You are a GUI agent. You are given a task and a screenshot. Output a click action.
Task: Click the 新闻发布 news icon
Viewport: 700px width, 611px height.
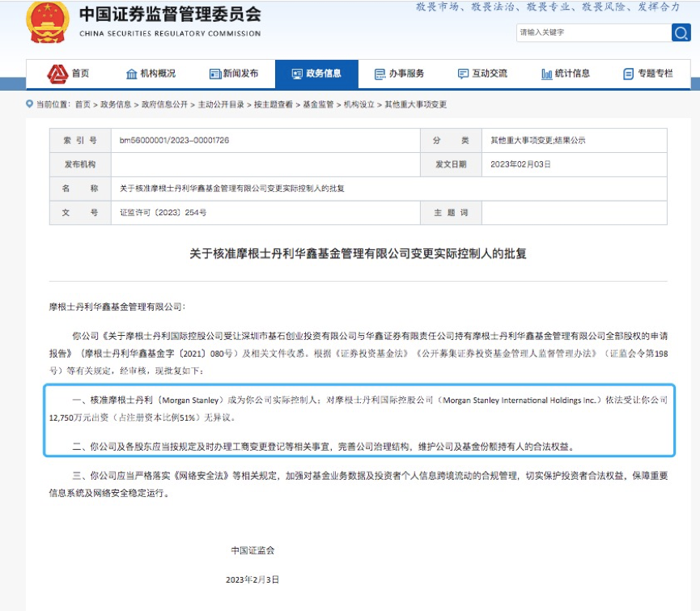pos(214,74)
